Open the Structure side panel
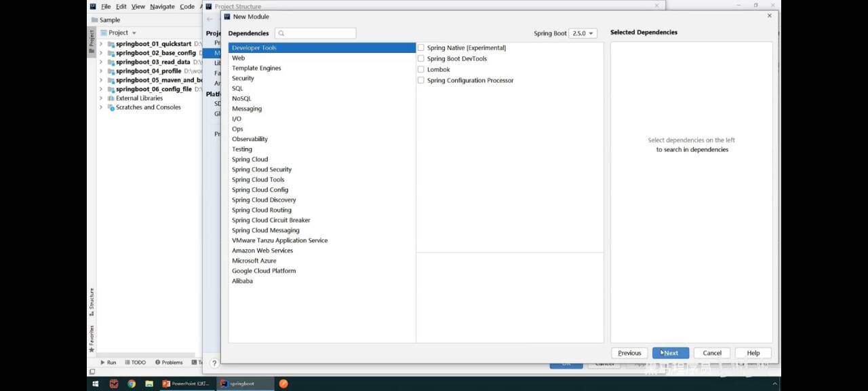Screen dimensions: 868x391 92,302
